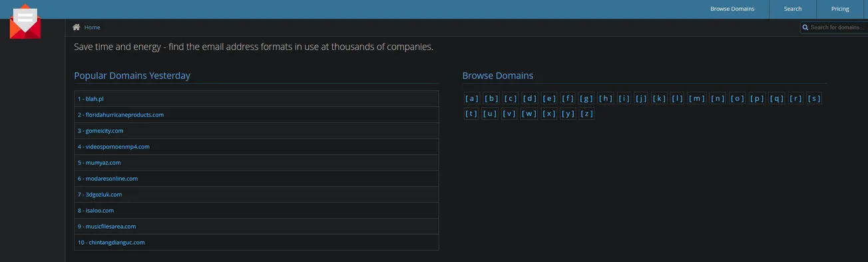
Task: Browse domains starting with [y]
Action: pyautogui.click(x=568, y=113)
